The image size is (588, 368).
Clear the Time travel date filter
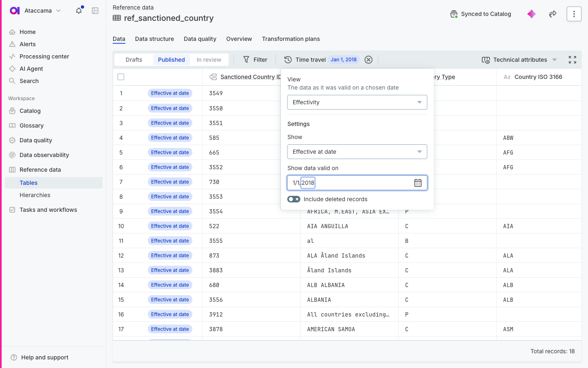(x=368, y=60)
